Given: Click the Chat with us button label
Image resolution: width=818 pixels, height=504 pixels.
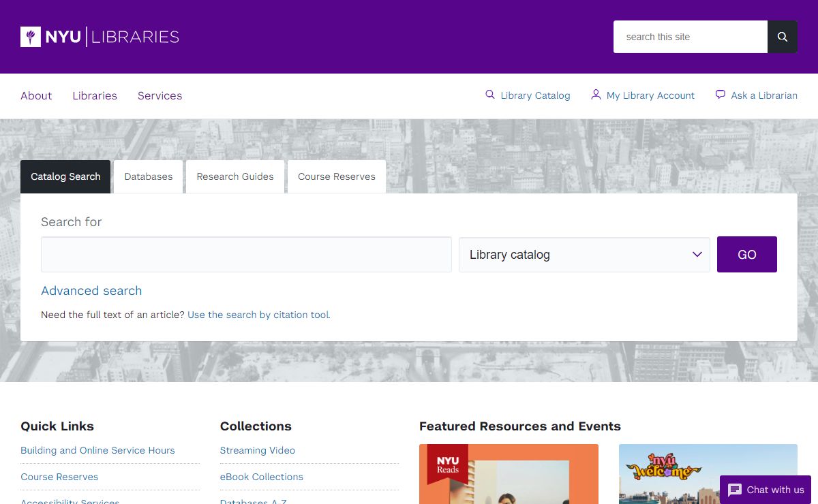Looking at the screenshot, I should coord(775,490).
